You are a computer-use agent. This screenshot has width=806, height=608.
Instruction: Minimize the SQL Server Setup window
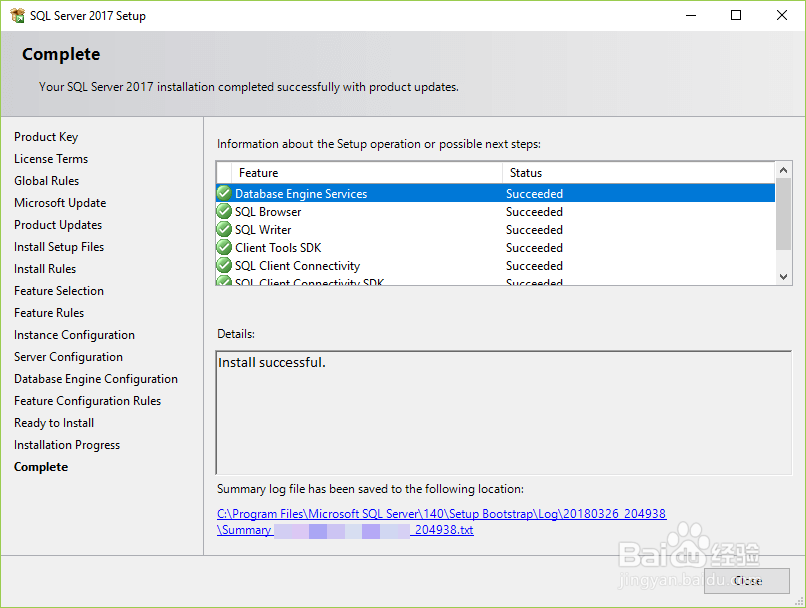[691, 15]
